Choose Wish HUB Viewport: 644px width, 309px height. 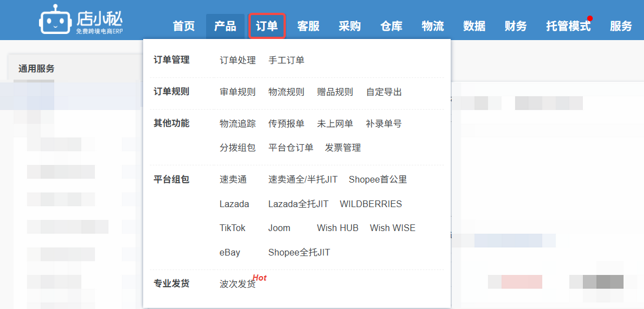[x=338, y=228]
